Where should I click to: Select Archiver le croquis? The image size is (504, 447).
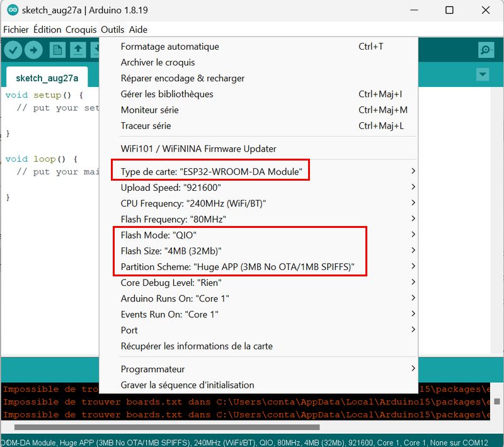tap(258, 62)
